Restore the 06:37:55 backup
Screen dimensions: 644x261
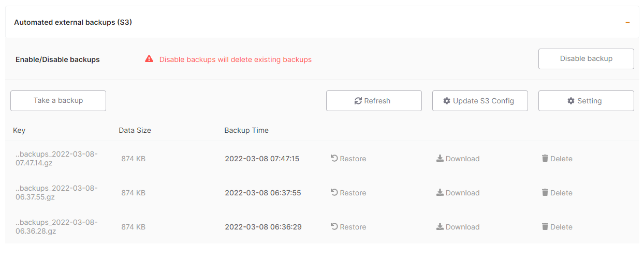348,193
